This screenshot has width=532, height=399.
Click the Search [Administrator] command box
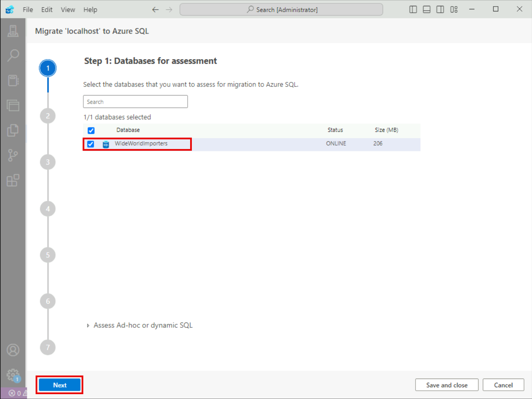[x=281, y=10]
